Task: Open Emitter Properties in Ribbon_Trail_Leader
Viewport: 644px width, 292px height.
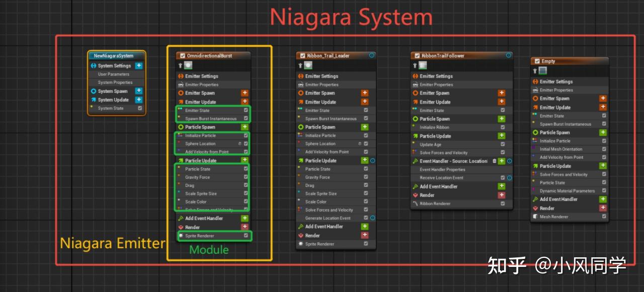Action: (x=322, y=85)
